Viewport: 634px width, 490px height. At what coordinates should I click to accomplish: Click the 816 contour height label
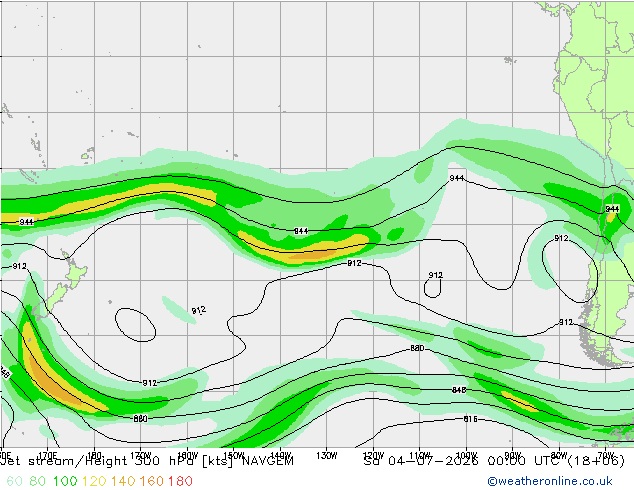tap(470, 419)
